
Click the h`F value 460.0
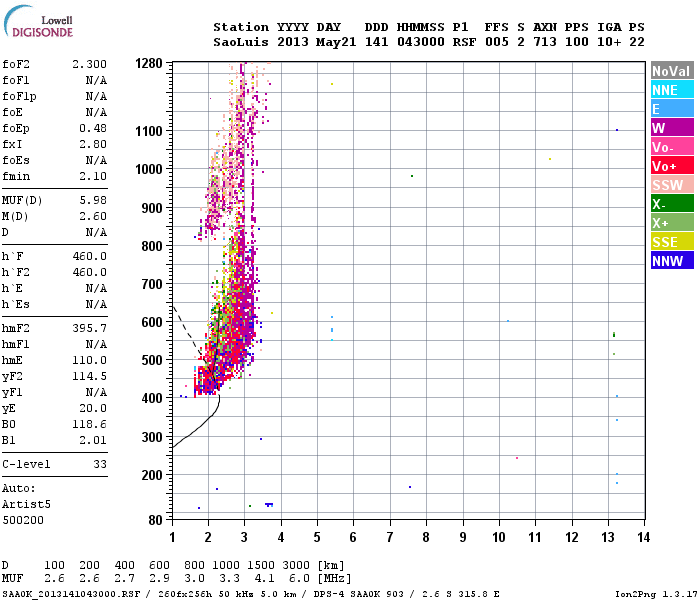(90, 256)
